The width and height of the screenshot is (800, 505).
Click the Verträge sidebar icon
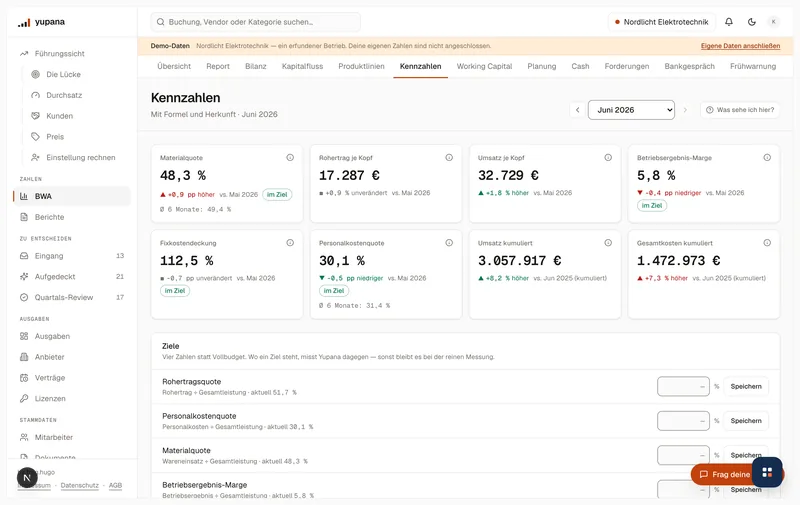click(24, 378)
